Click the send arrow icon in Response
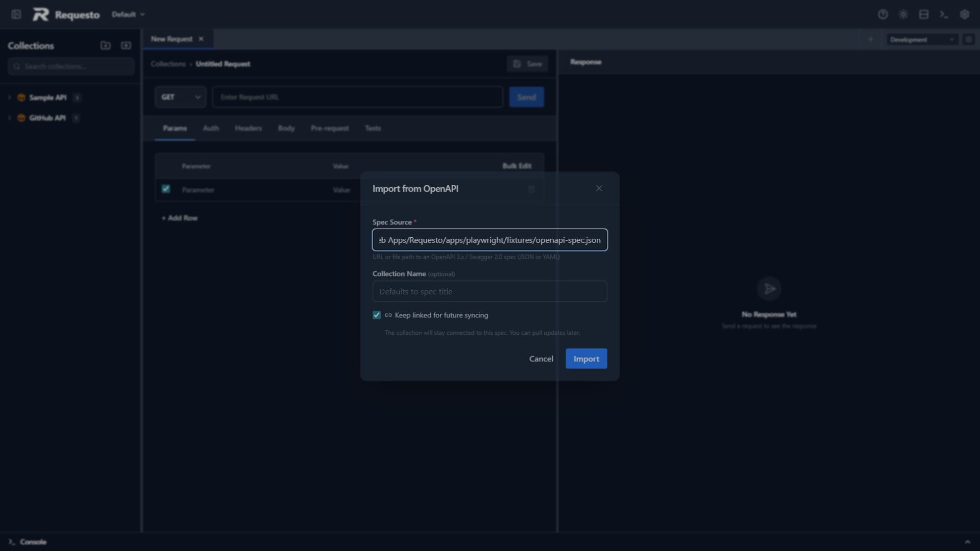980x551 pixels. coord(769,289)
